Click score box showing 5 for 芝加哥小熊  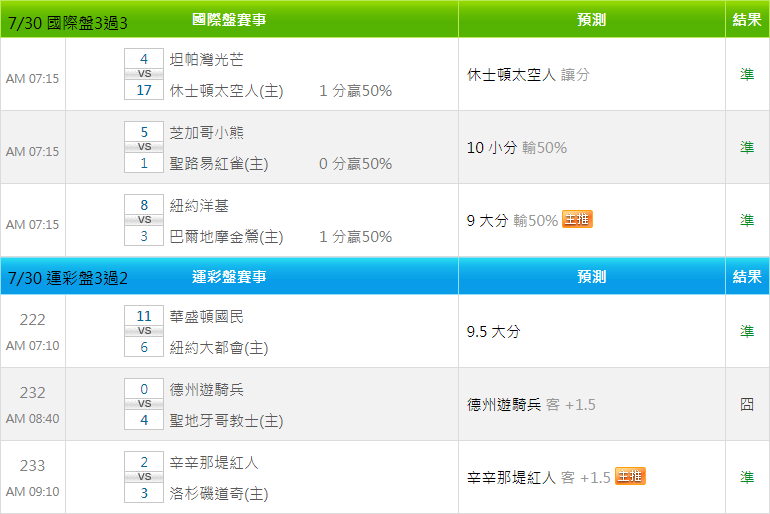144,132
